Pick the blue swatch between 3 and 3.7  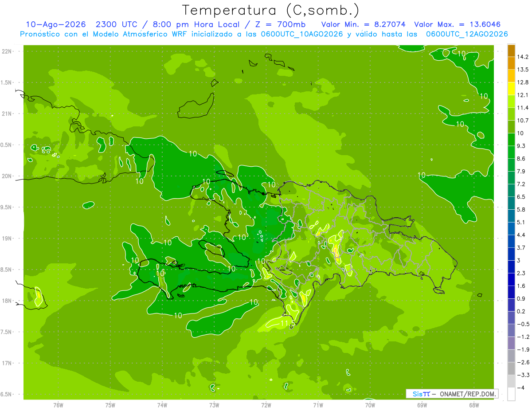511,254
